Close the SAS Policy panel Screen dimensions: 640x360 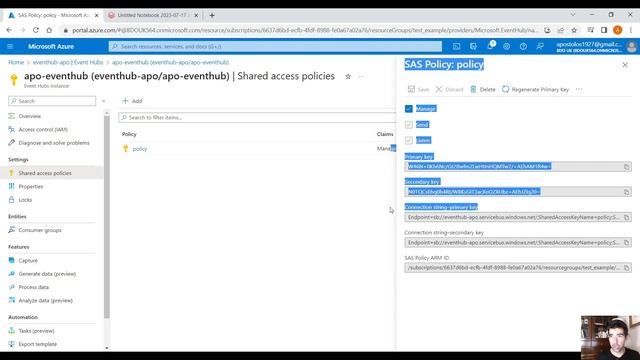(625, 64)
